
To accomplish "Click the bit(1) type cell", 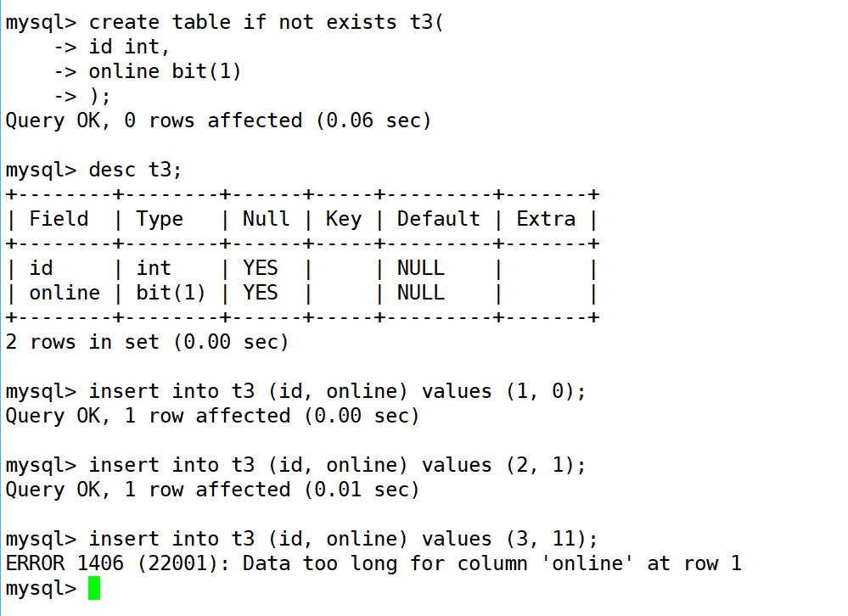I will pyautogui.click(x=171, y=293).
